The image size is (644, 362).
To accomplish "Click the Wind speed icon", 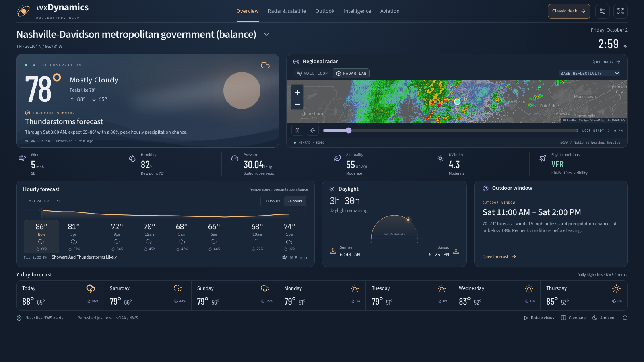I will [22, 158].
